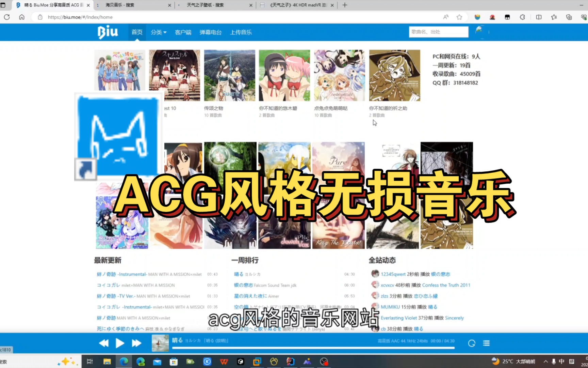Click album art thumbnail in player bar
Image resolution: width=588 pixels, height=368 pixels.
(x=160, y=343)
